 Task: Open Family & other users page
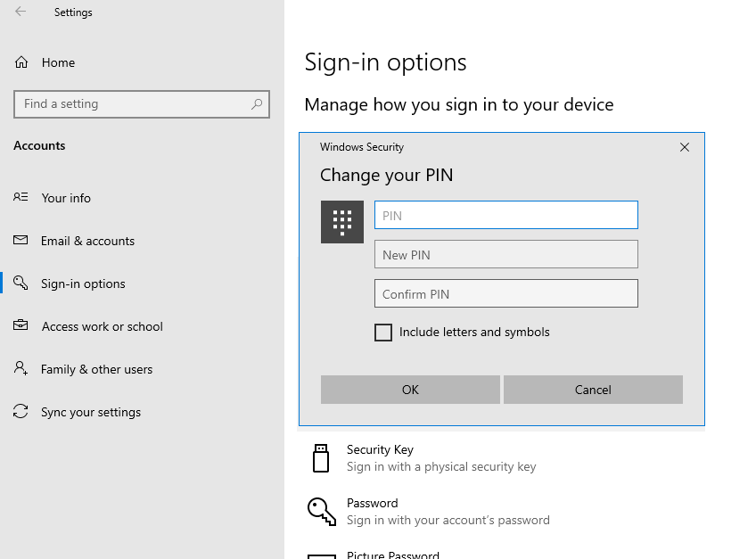tap(96, 369)
